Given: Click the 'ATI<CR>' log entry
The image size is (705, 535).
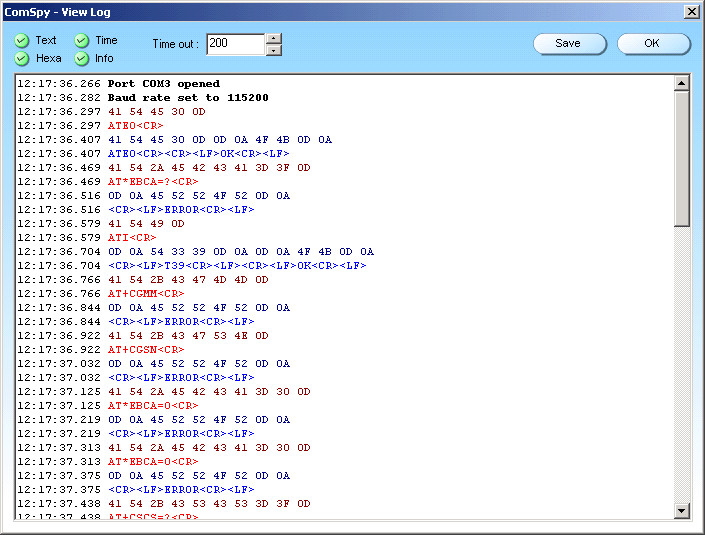Looking at the screenshot, I should pos(132,237).
